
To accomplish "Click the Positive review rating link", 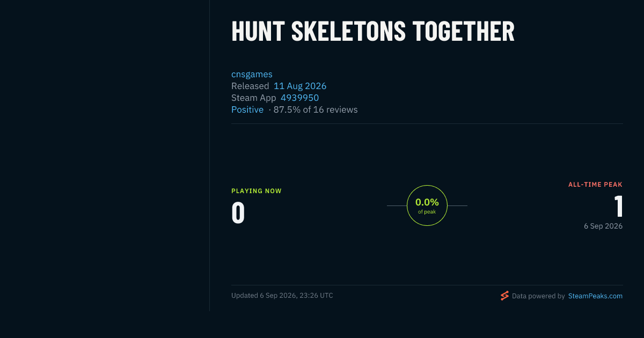I will pos(247,109).
